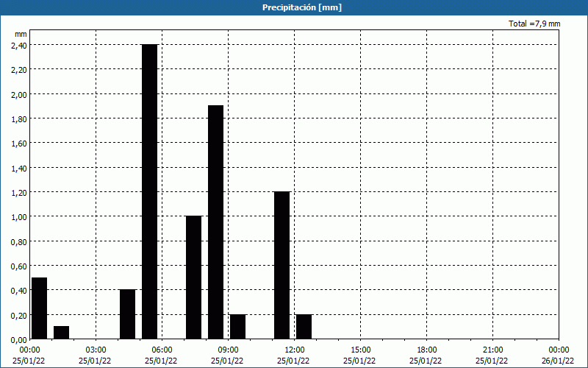Select the Total =7,9 mm label

click(x=534, y=24)
